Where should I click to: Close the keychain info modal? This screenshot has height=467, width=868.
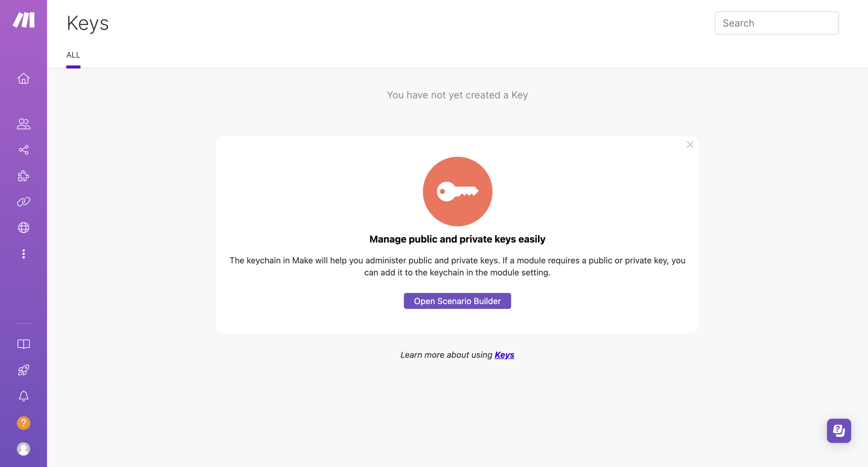point(689,145)
